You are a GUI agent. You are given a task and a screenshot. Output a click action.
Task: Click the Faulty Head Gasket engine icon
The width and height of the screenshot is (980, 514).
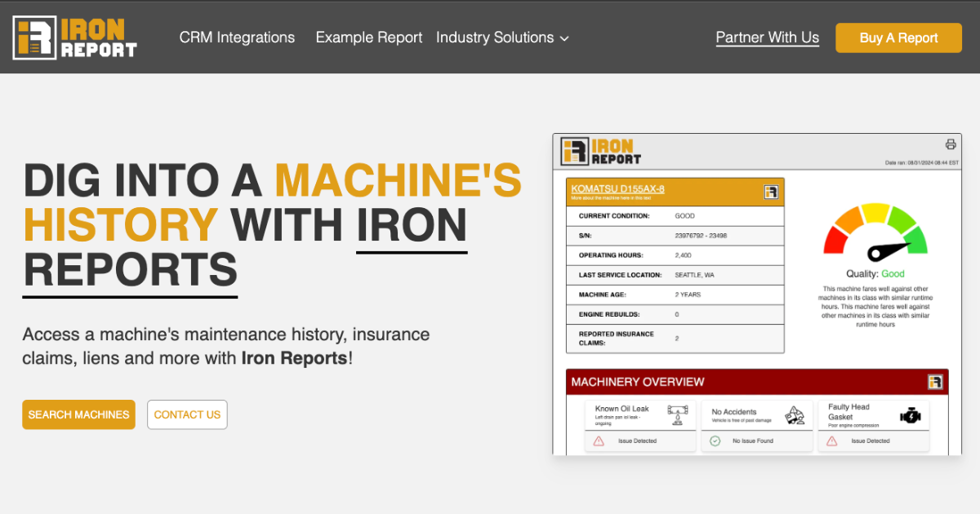[911, 414]
